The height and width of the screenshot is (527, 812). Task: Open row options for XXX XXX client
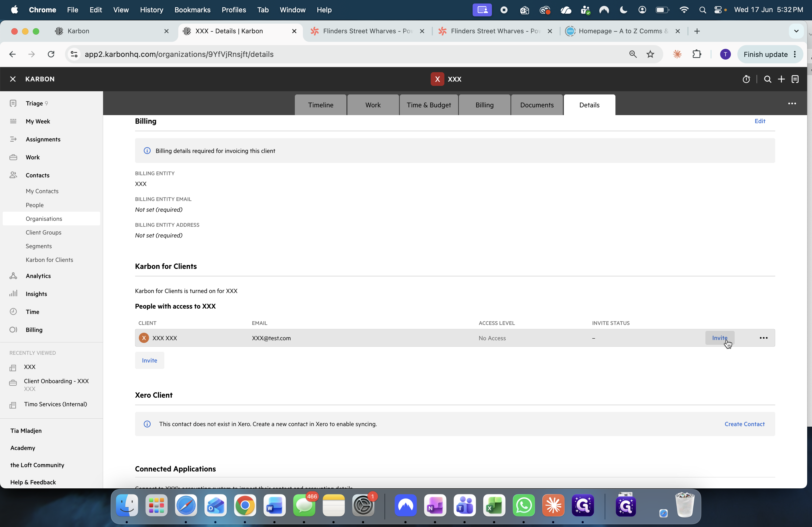coord(764,338)
